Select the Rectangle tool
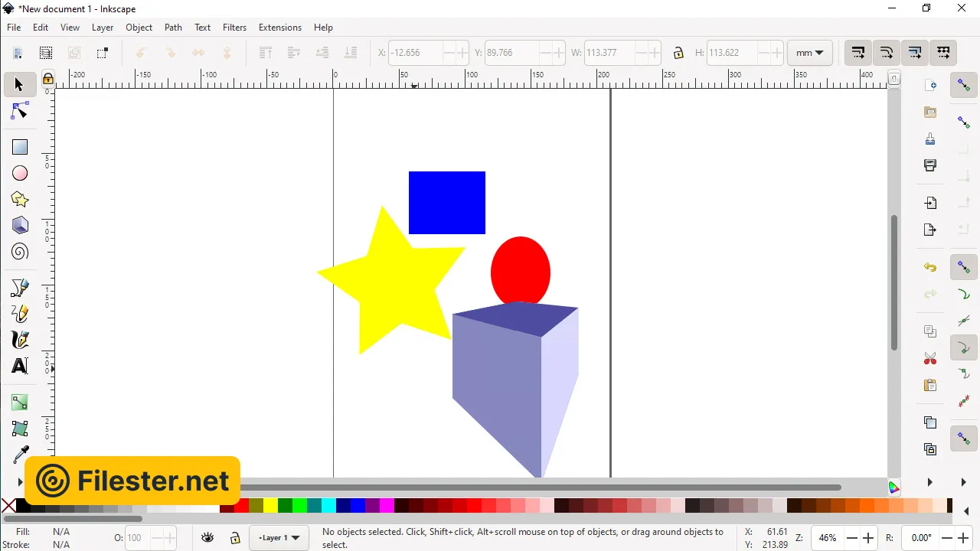This screenshot has height=551, width=980. pyautogui.click(x=20, y=147)
